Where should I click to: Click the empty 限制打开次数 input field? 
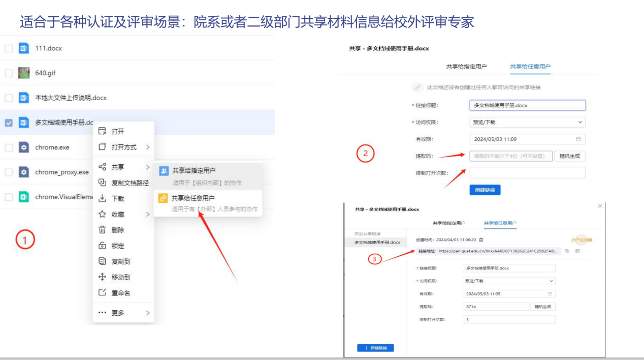pos(527,173)
